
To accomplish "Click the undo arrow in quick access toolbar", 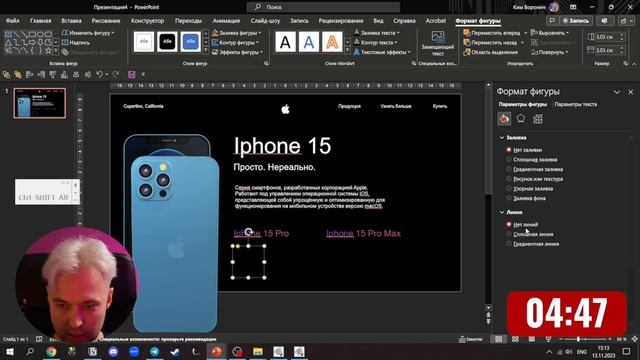I will click(x=100, y=74).
